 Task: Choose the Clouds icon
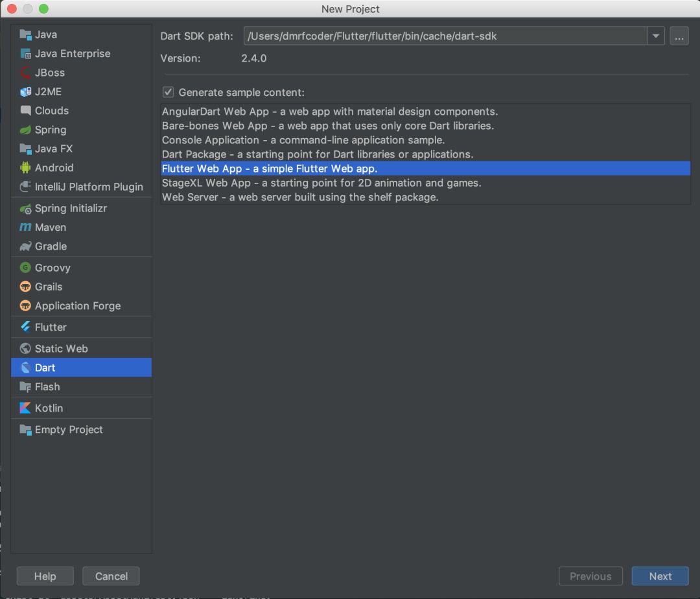(x=25, y=111)
